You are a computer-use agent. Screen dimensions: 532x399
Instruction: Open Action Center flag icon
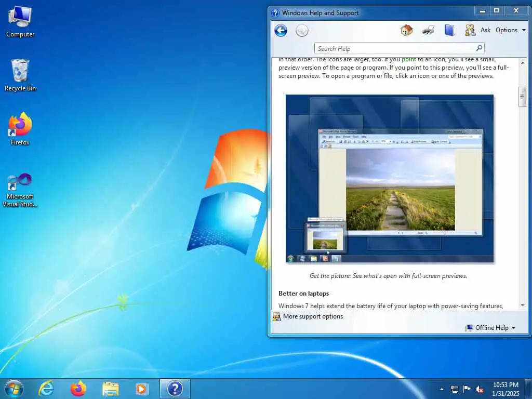(x=467, y=389)
